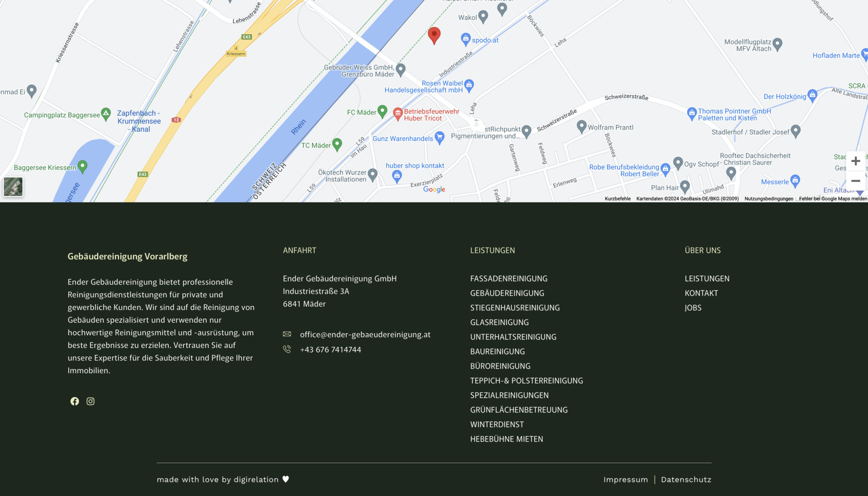
Task: Switch to satellite view thumbnail
Action: pos(13,187)
